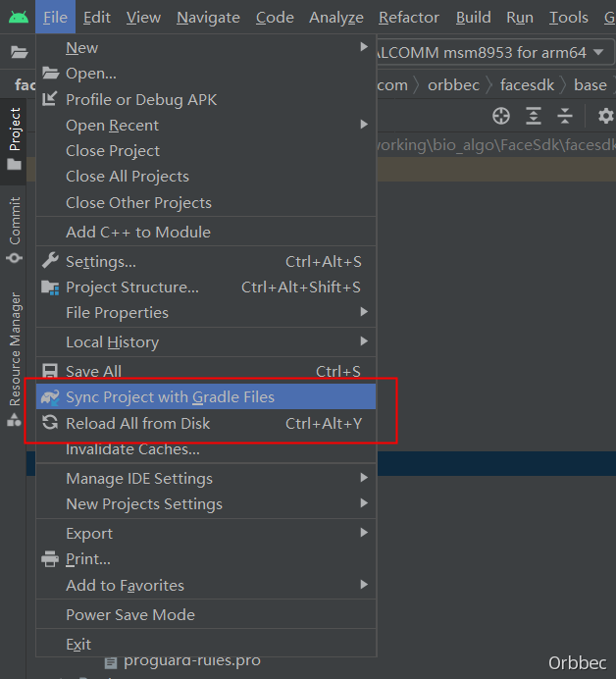
Task: Toggle Power Save Mode
Action: [x=206, y=614]
